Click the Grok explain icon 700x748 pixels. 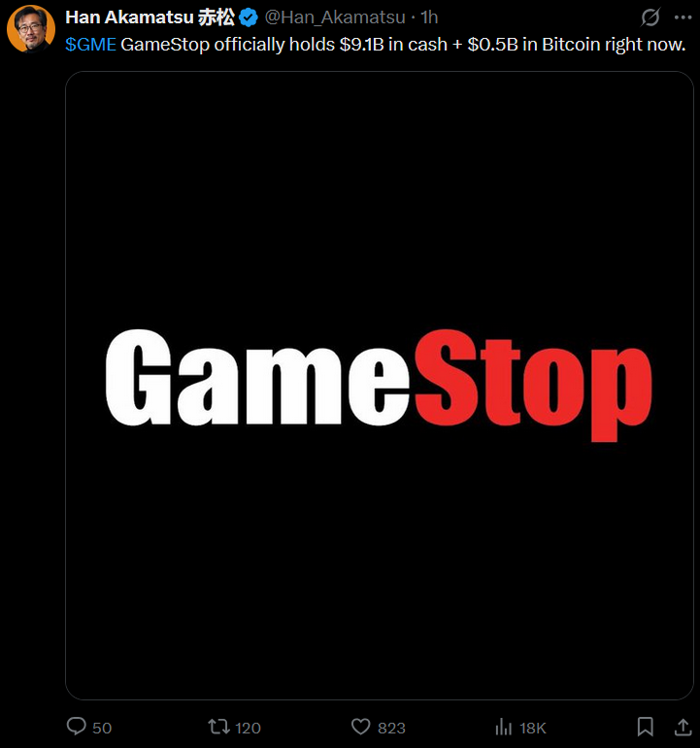[650, 17]
